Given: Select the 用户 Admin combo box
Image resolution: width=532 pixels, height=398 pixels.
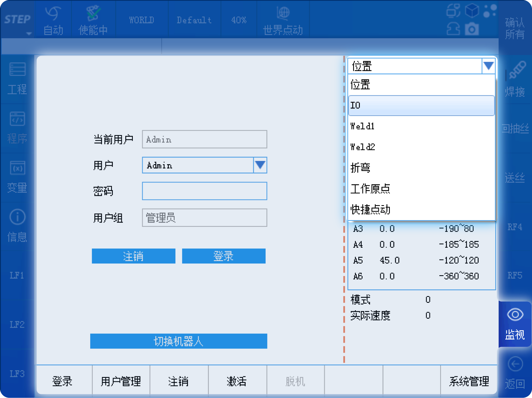Looking at the screenshot, I should pos(205,165).
